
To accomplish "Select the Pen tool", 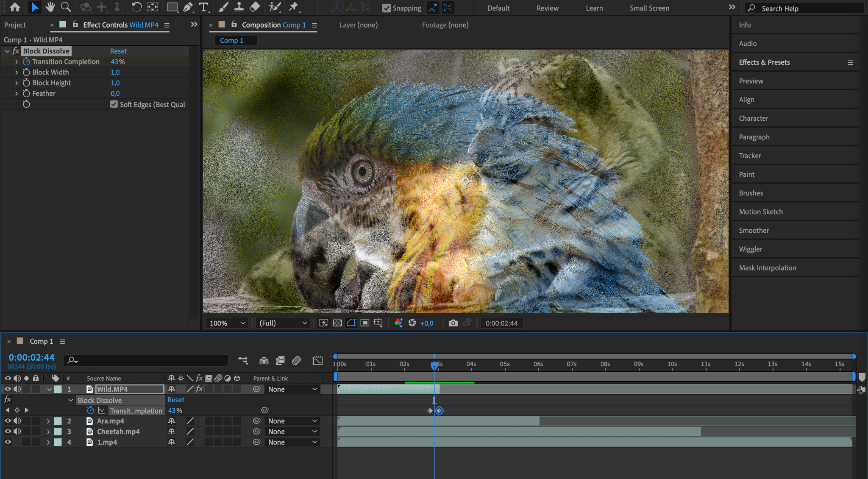I will 188,7.
